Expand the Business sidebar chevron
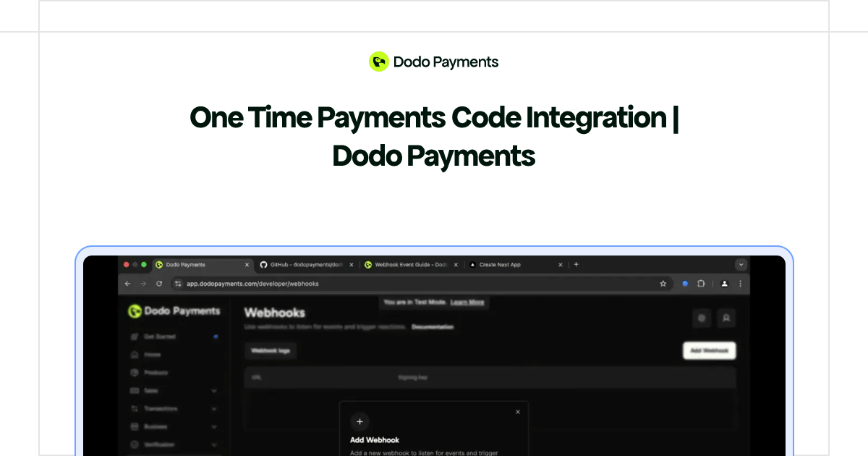This screenshot has width=868, height=456. coord(214,427)
